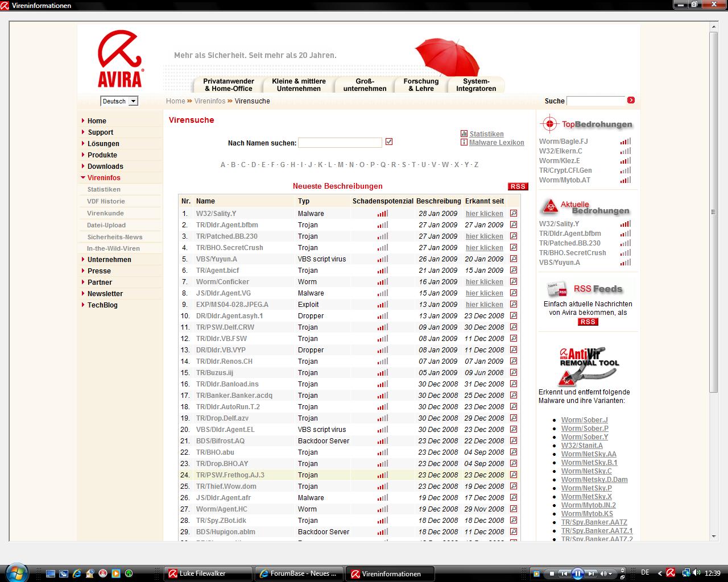The width and height of the screenshot is (728, 582).
Task: Pause playback on the taskbar media player
Action: (x=577, y=573)
